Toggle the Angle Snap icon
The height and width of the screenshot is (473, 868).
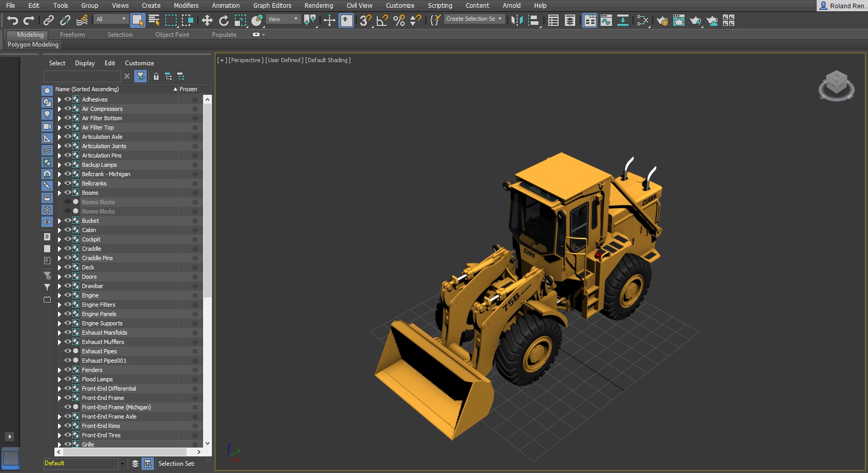(382, 20)
